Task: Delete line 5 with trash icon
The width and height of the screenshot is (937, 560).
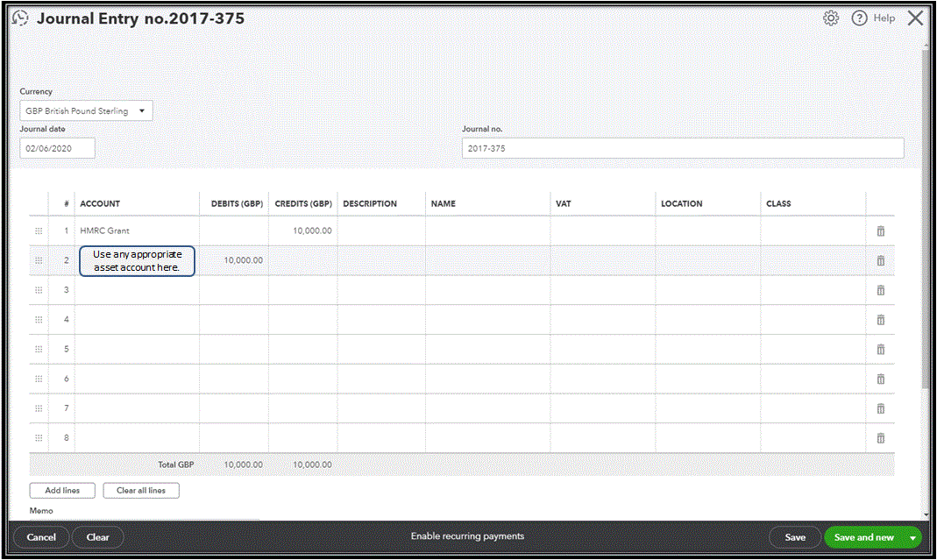Action: [x=880, y=349]
